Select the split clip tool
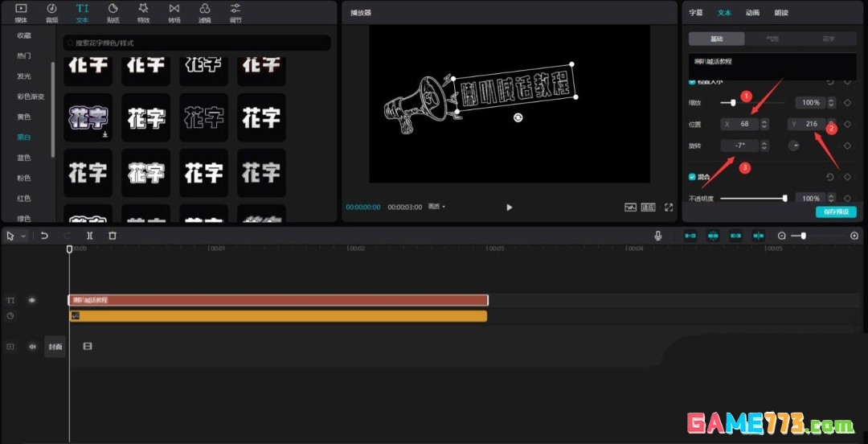The height and width of the screenshot is (444, 868). pyautogui.click(x=90, y=236)
